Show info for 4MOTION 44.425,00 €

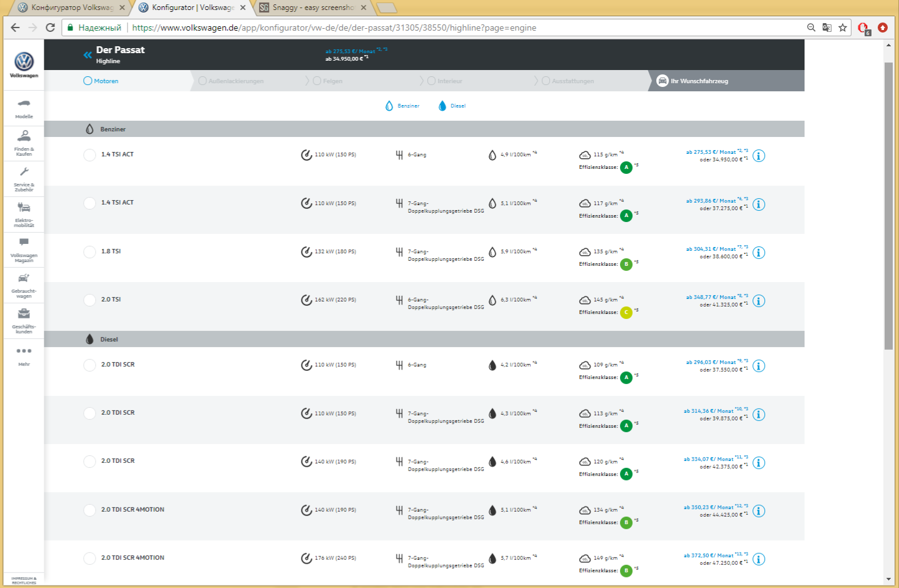[x=759, y=511]
